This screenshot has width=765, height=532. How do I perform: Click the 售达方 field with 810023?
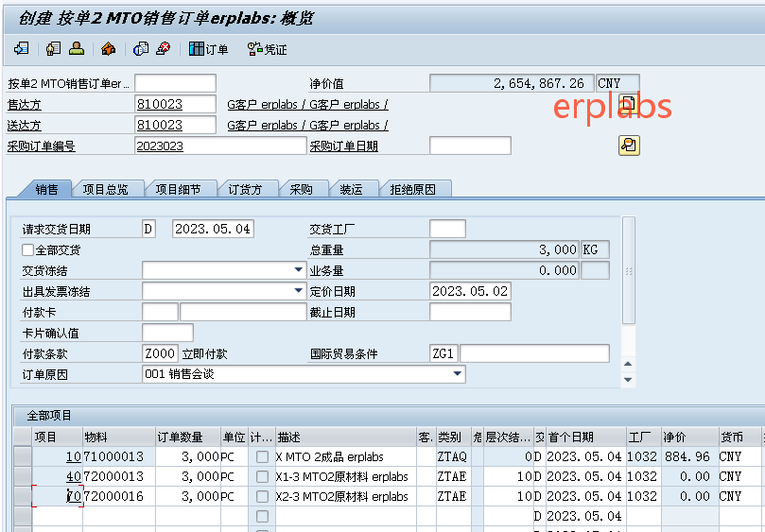(175, 104)
